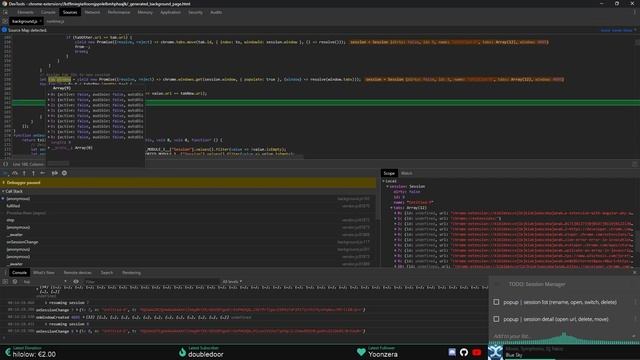
Task: Step over next function call
Action: [x=15, y=173]
